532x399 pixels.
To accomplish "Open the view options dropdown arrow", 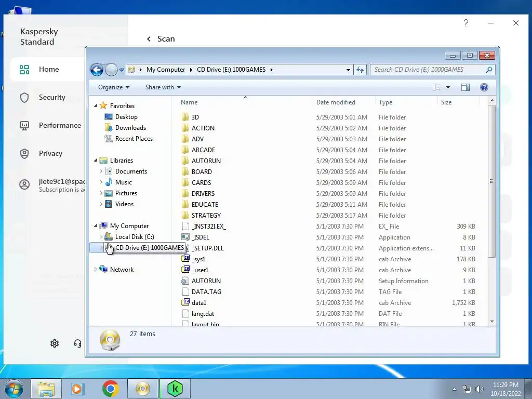I will tap(448, 87).
